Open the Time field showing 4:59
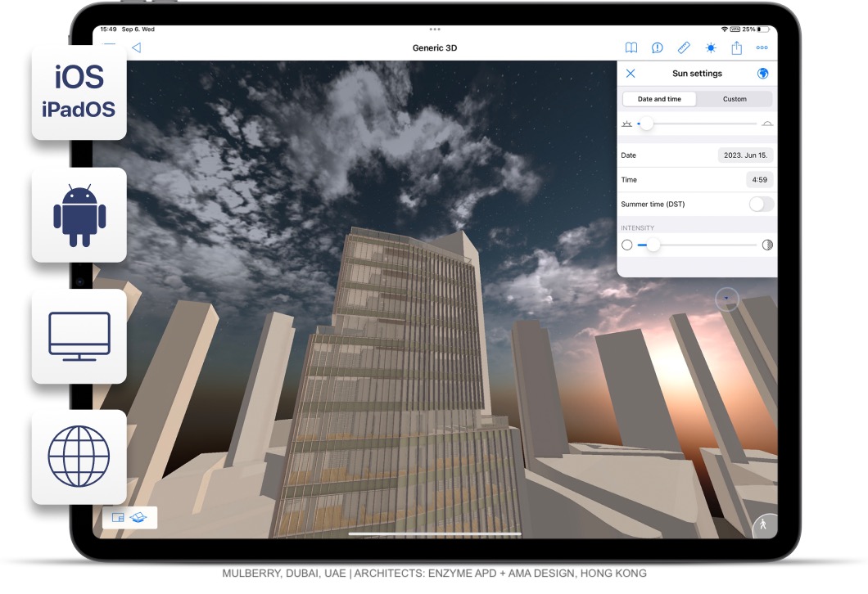868x594 pixels. [x=760, y=179]
